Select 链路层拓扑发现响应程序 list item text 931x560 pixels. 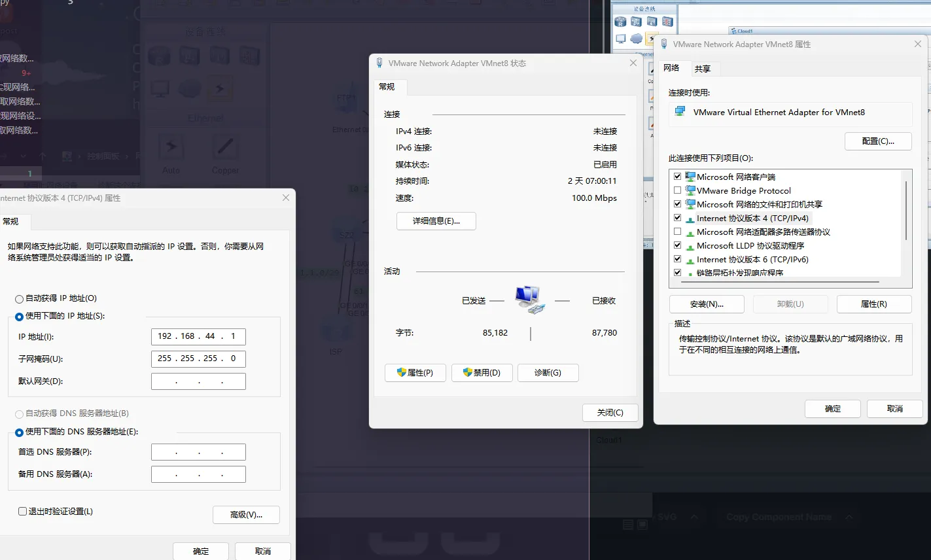pyautogui.click(x=740, y=273)
